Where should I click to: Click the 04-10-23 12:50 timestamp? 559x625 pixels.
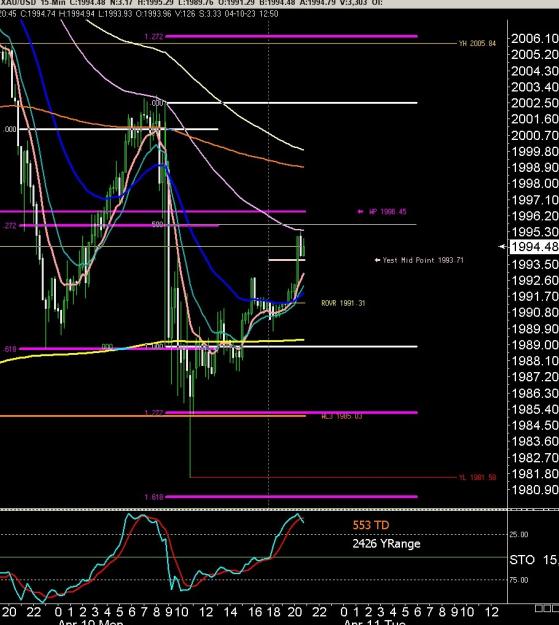[x=251, y=14]
